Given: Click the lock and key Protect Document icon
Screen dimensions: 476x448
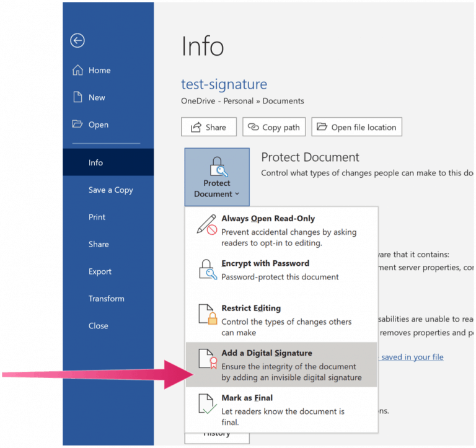Looking at the screenshot, I should [x=218, y=167].
